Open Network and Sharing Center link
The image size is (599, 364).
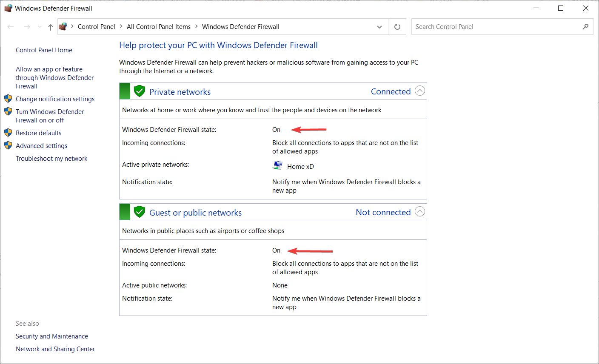point(55,349)
